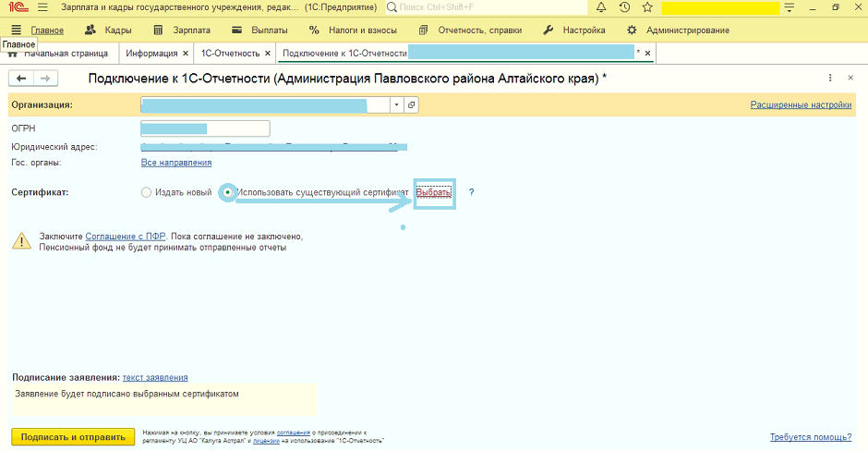The width and height of the screenshot is (868, 451).
Task: Go forward with the right arrow button
Action: coord(45,79)
